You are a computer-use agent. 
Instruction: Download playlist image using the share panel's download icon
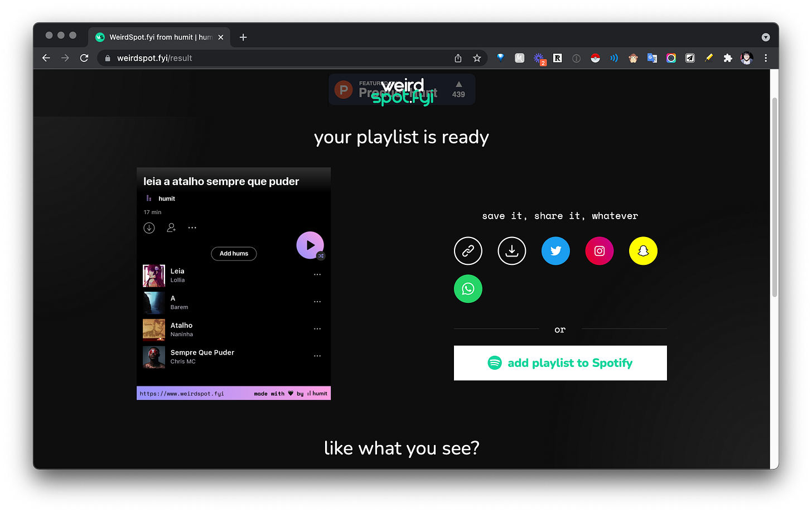[x=511, y=251]
